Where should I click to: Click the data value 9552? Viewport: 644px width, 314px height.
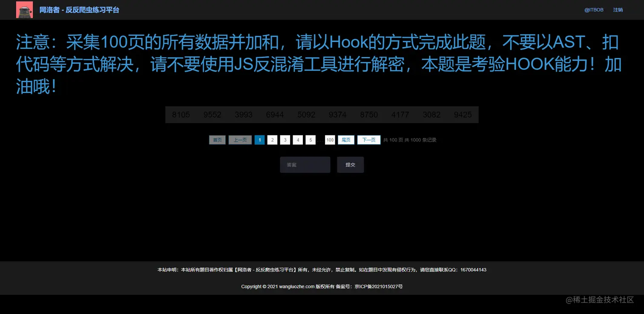[212, 115]
